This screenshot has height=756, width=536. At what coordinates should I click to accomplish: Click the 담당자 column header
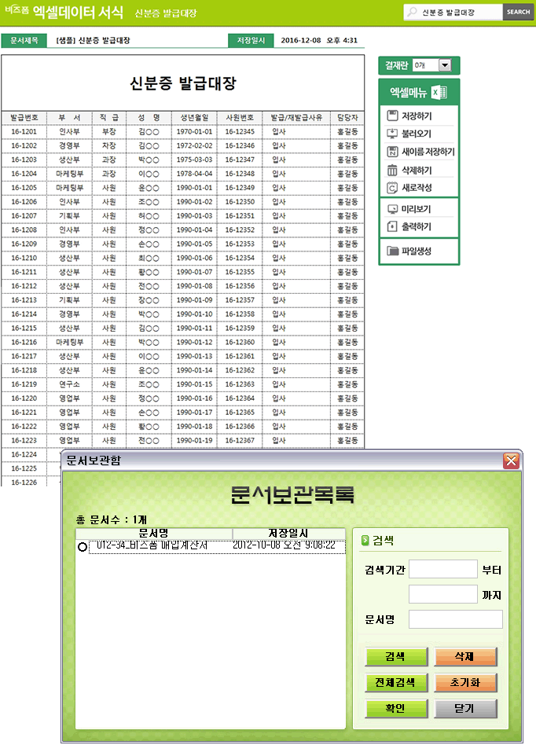click(347, 118)
